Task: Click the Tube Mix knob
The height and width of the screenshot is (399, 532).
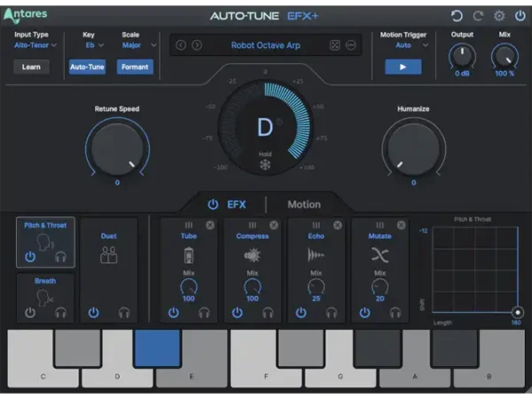Action: [x=189, y=287]
